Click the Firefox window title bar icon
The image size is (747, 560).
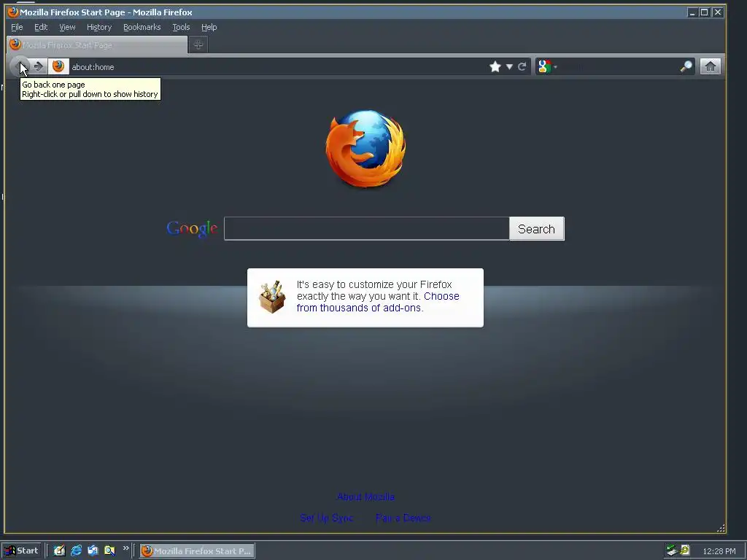(13, 12)
